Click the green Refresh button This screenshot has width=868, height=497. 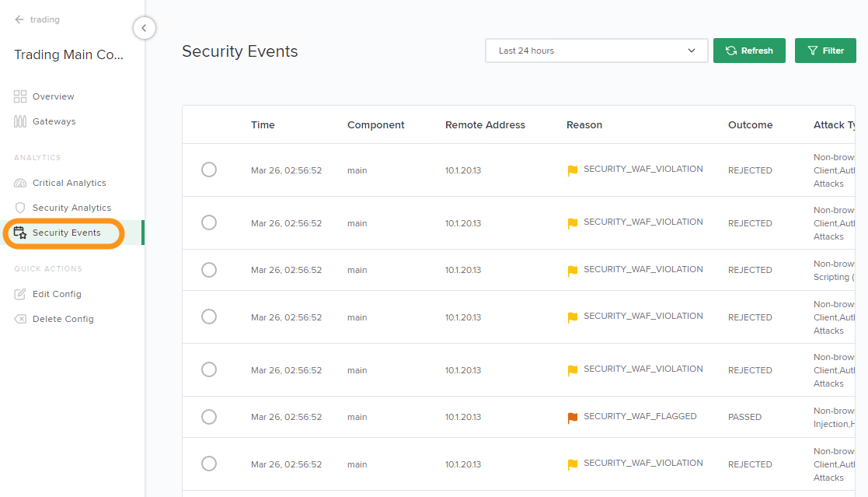click(749, 51)
